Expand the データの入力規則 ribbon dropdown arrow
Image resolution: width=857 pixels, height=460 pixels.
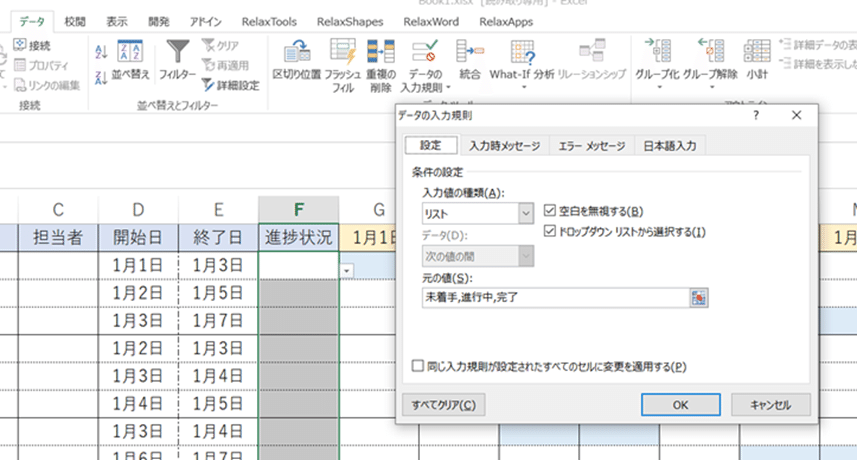(448, 87)
